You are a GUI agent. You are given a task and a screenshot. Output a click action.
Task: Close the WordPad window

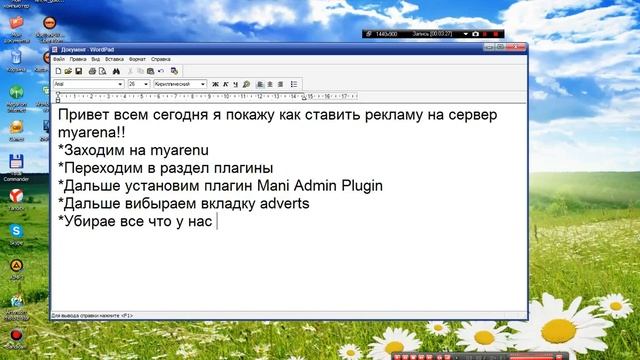click(x=516, y=47)
